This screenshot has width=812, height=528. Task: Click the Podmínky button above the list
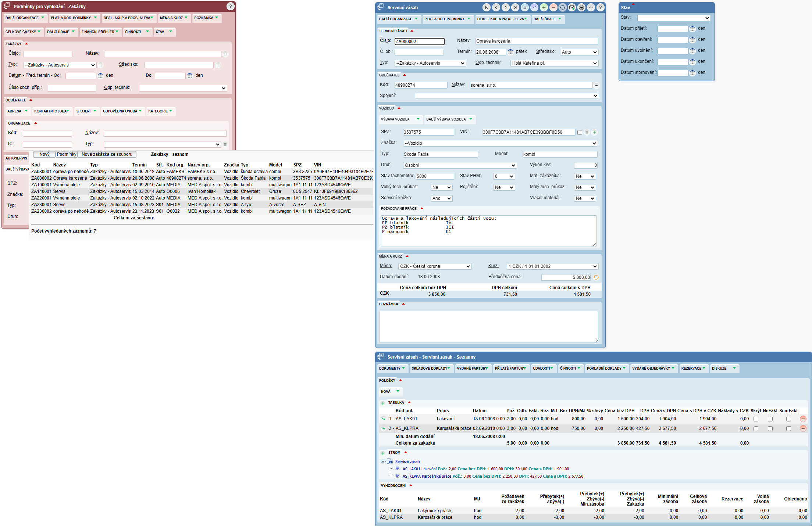(67, 154)
